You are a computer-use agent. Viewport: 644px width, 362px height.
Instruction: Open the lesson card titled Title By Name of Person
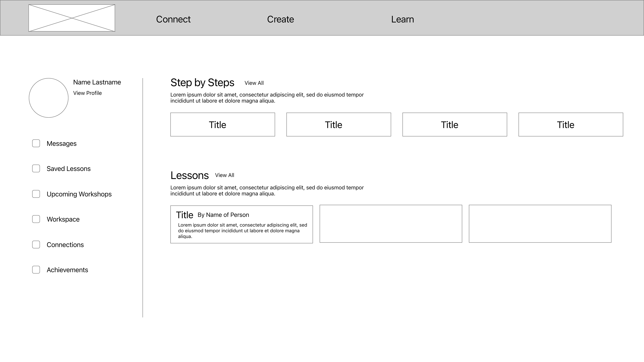click(241, 224)
